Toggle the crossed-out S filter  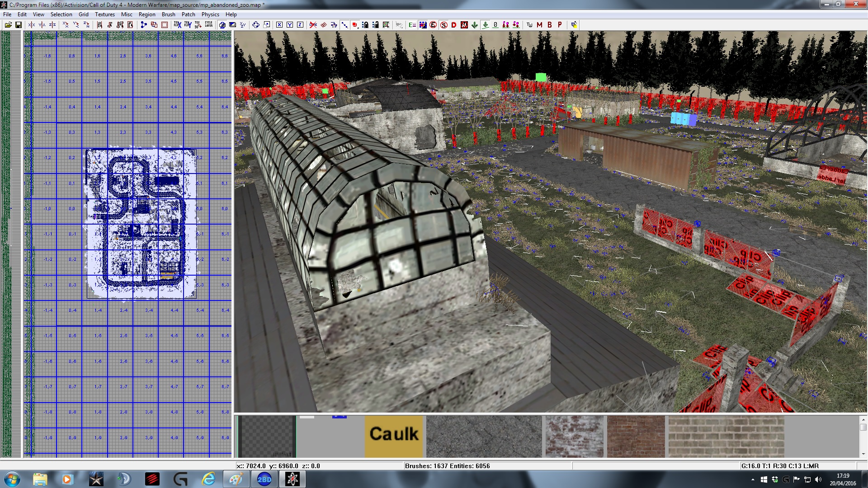point(443,25)
